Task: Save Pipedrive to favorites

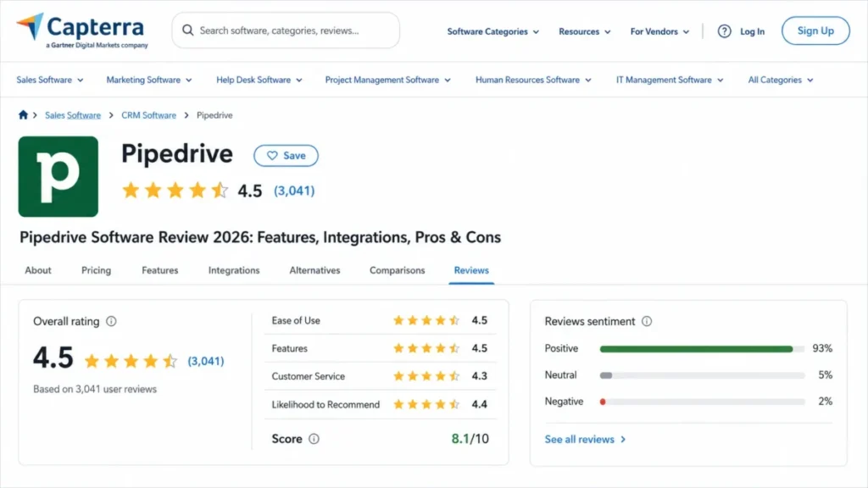Action: [x=286, y=156]
